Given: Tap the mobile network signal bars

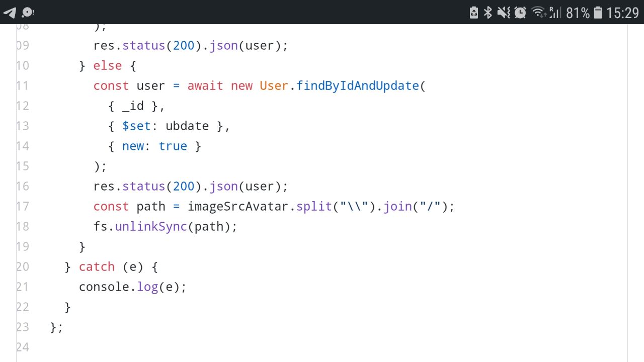Looking at the screenshot, I should click(x=555, y=13).
